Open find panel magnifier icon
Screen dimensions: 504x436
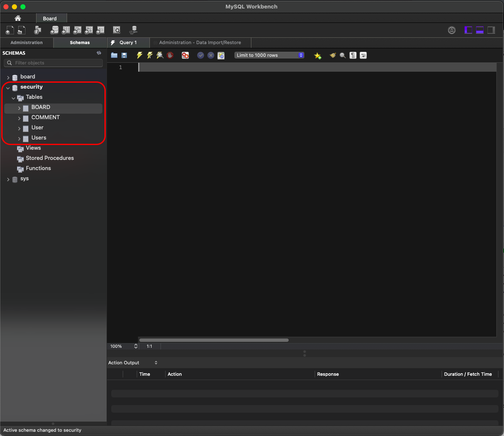343,55
